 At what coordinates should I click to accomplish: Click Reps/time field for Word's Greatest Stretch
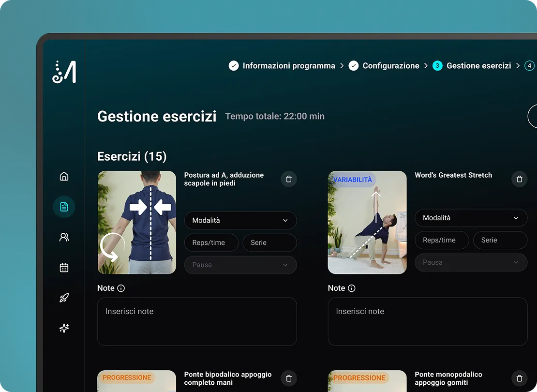click(x=442, y=240)
